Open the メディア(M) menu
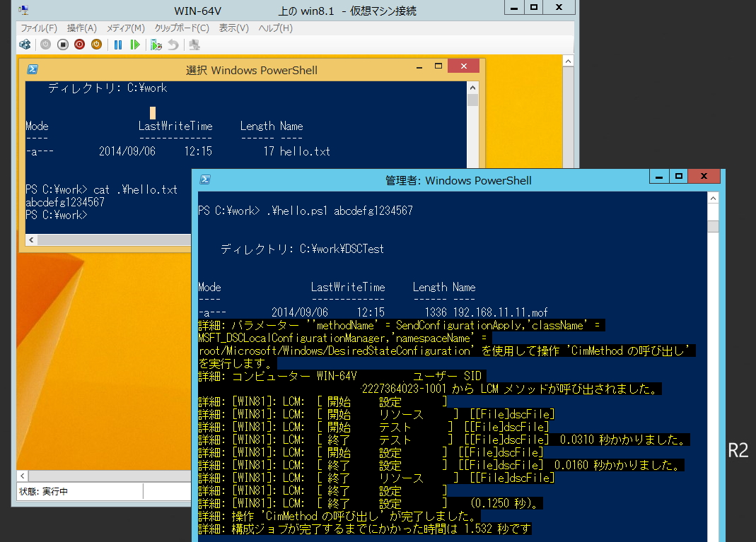 (125, 28)
